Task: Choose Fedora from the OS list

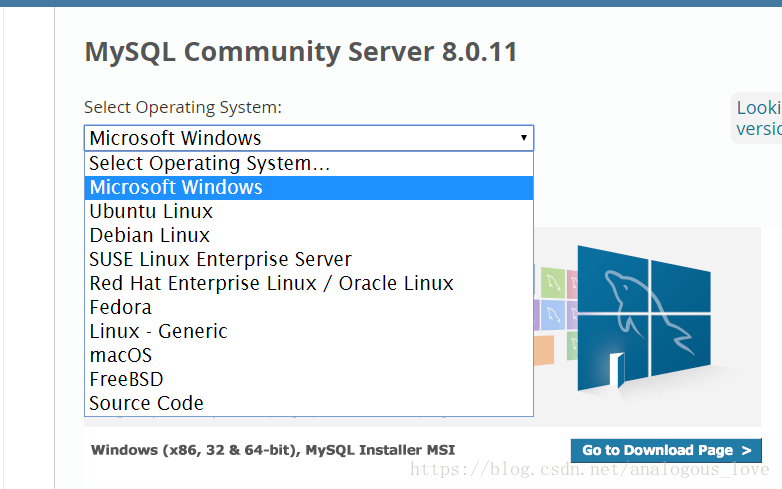Action: coord(120,307)
